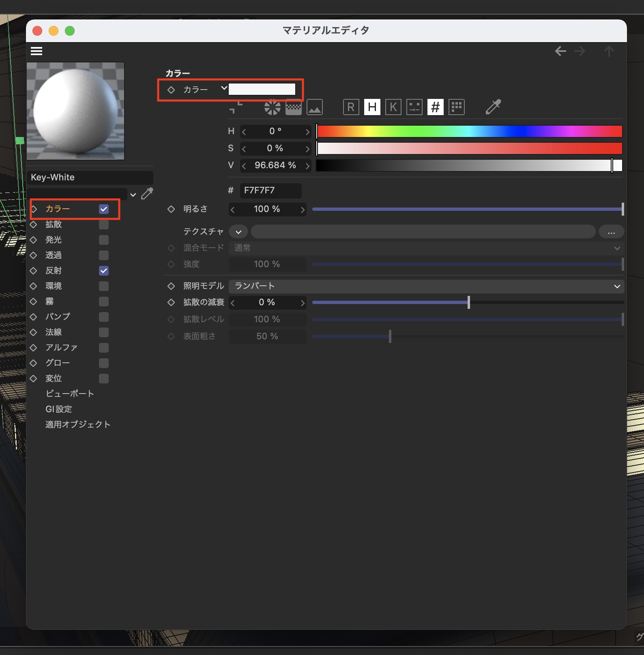The height and width of the screenshot is (655, 644).
Task: Go back with the left arrow
Action: (x=560, y=51)
